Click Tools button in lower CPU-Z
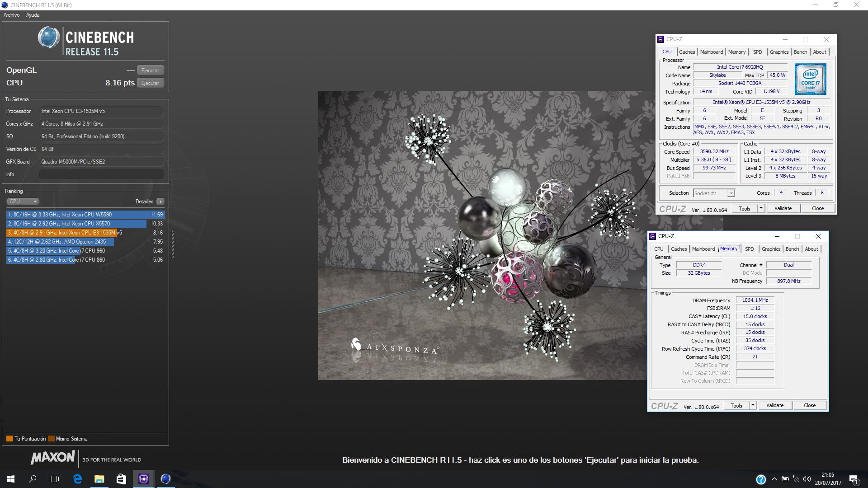 pos(736,405)
